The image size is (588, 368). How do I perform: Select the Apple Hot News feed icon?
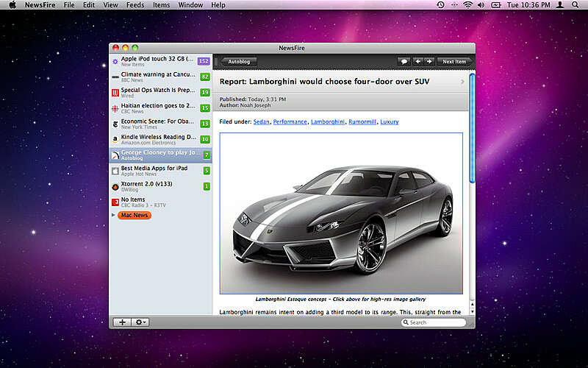[115, 171]
